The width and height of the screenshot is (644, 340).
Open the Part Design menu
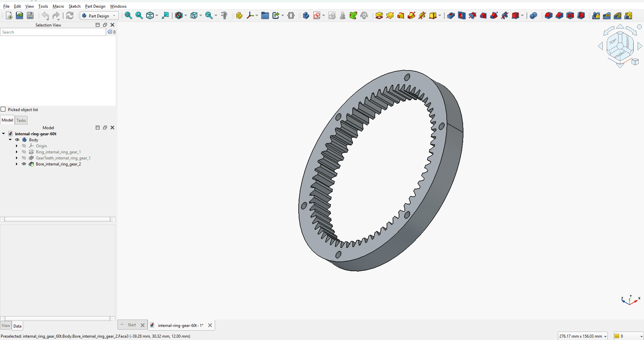[95, 6]
